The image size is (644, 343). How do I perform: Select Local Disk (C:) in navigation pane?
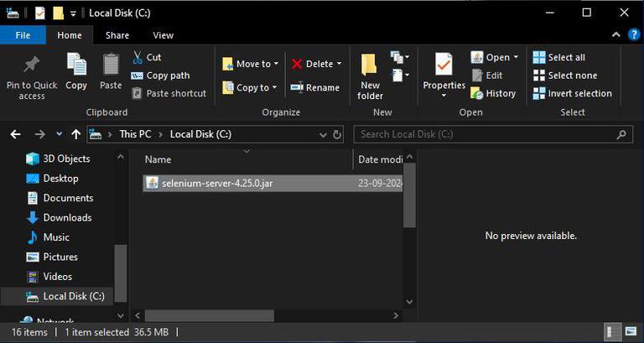pos(57,296)
